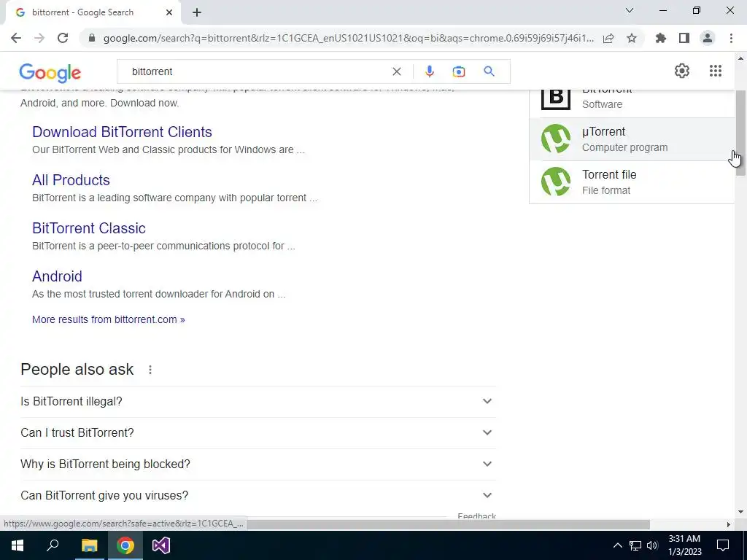
Task: Open a new browser tab
Action: pyautogui.click(x=197, y=12)
